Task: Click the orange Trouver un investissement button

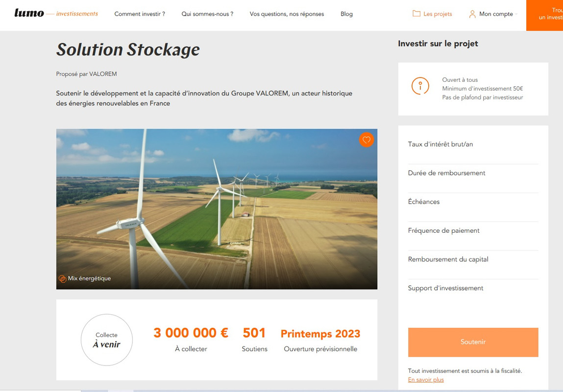Action: click(545, 15)
